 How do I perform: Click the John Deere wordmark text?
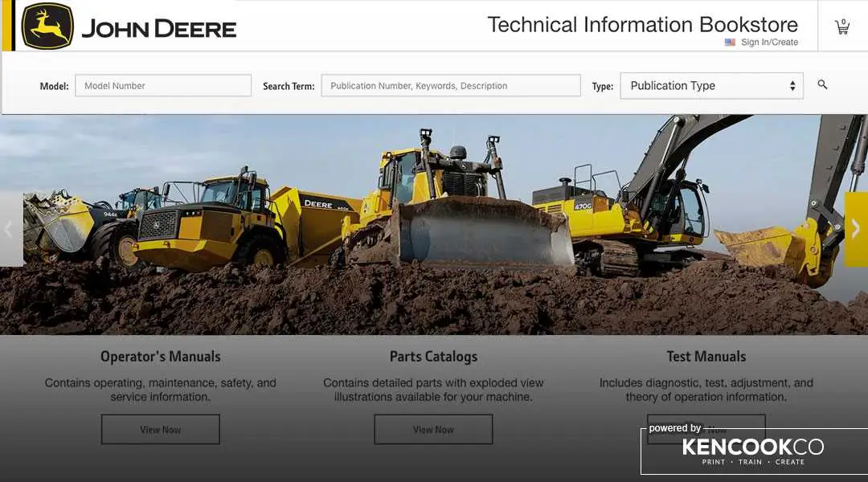159,29
